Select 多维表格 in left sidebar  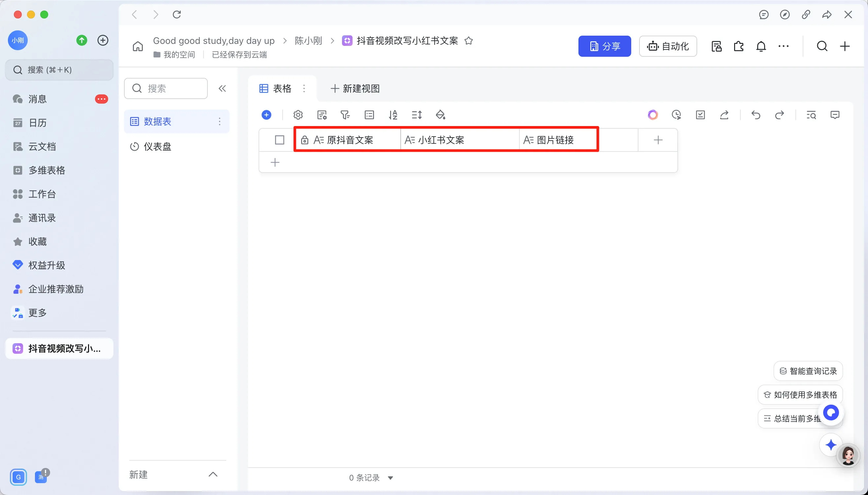46,170
